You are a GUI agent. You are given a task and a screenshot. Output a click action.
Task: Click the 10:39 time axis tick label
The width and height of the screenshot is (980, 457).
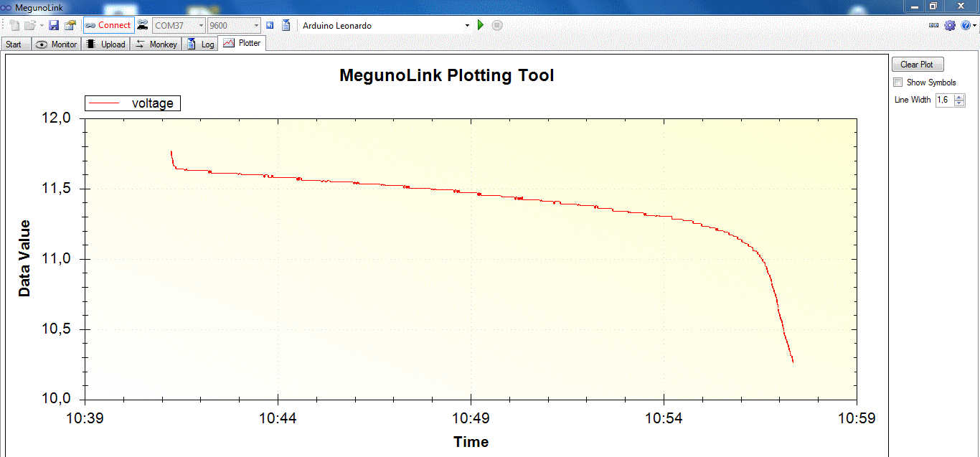coord(85,418)
